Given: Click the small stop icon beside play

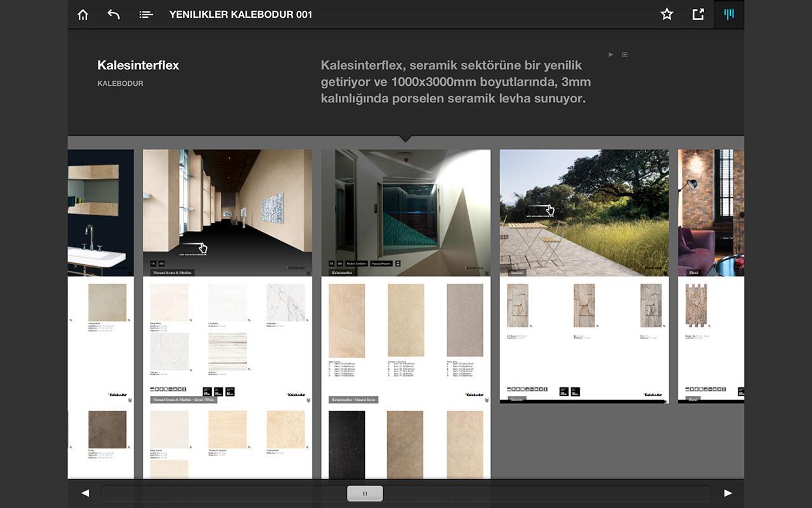Looking at the screenshot, I should coord(625,55).
